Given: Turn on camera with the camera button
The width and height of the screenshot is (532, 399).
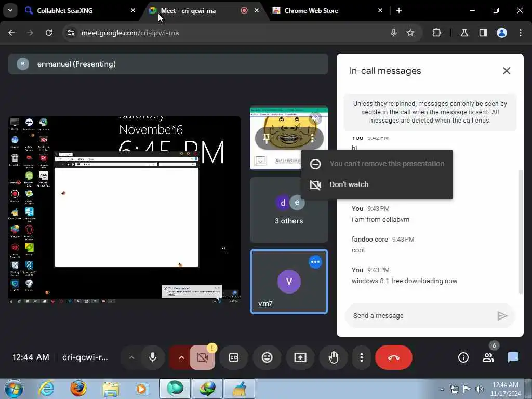Looking at the screenshot, I should pyautogui.click(x=203, y=357).
